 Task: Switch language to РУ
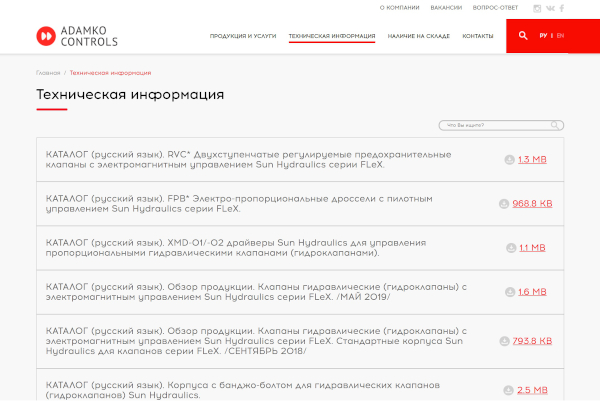pyautogui.click(x=543, y=36)
